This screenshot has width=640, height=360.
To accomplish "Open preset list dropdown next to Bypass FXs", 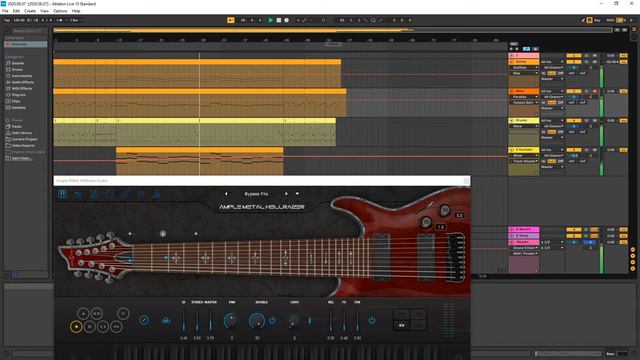I will click(x=297, y=194).
